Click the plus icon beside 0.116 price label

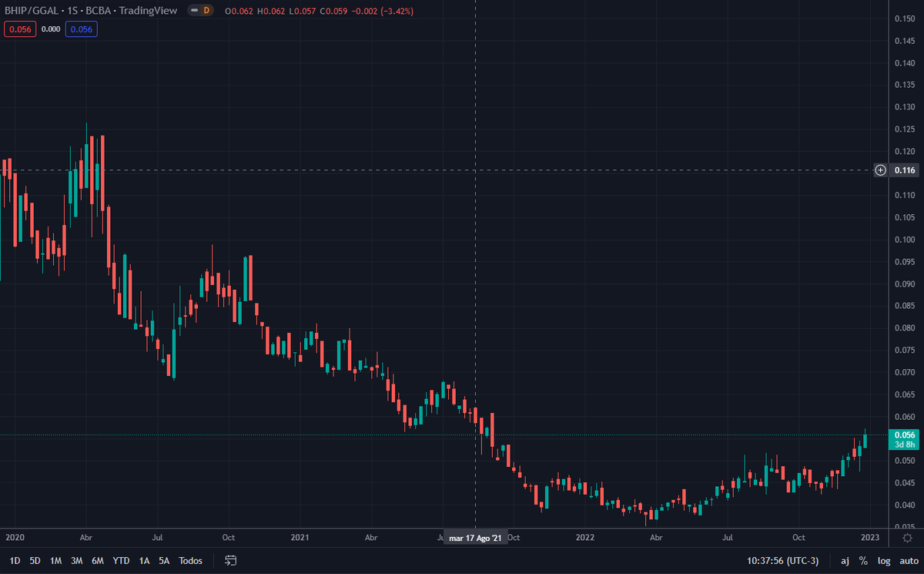tap(881, 170)
